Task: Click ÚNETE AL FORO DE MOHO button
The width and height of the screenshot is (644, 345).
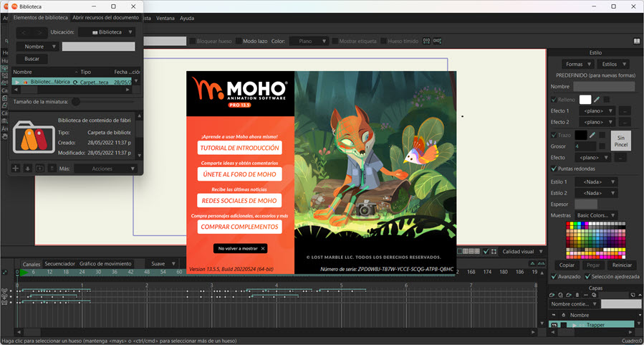Action: [x=239, y=174]
